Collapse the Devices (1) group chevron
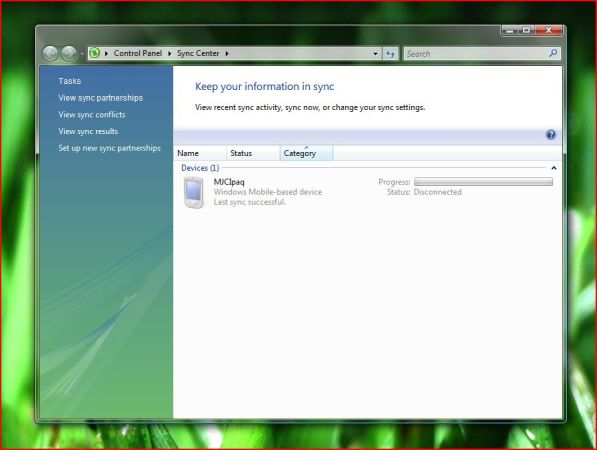Image resolution: width=597 pixels, height=450 pixels. click(554, 168)
